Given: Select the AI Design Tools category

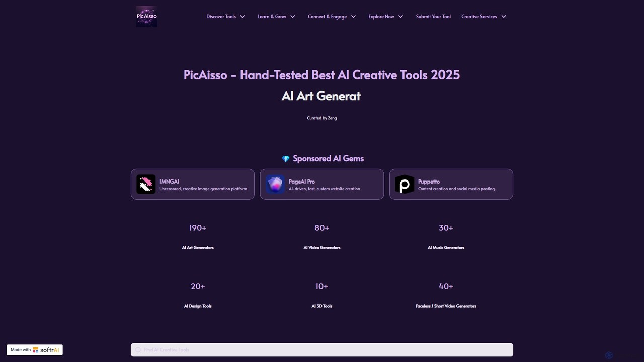Looking at the screenshot, I should coord(198,306).
